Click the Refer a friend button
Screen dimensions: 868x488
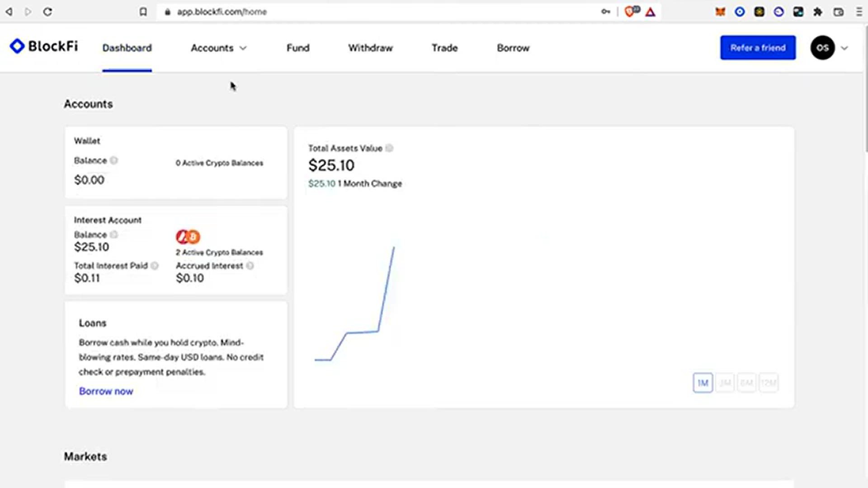tap(758, 47)
